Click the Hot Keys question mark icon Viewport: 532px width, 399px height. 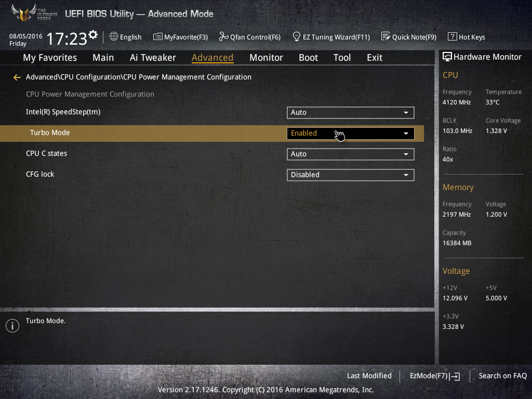click(453, 36)
